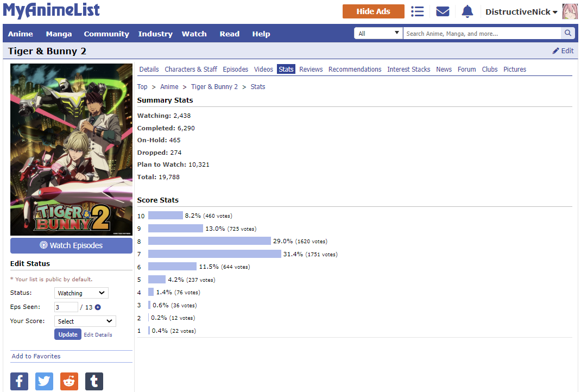Open notifications bell icon
The height and width of the screenshot is (392, 581).
pos(468,11)
